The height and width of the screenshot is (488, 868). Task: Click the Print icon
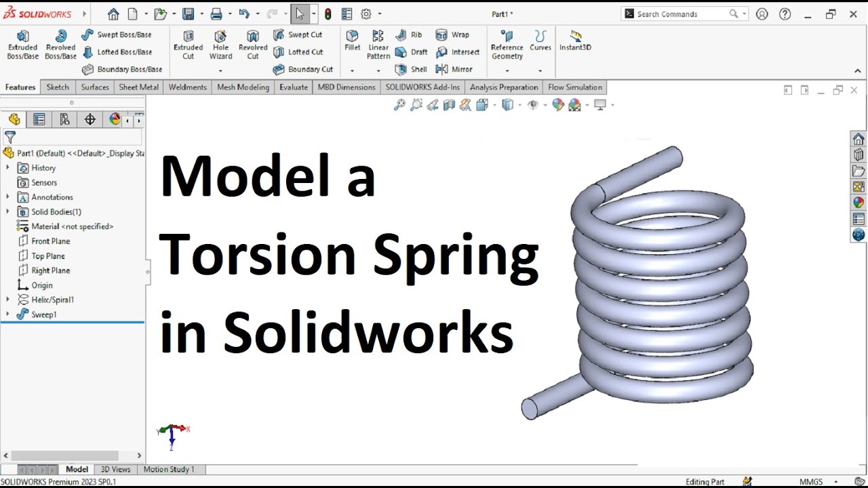(216, 14)
